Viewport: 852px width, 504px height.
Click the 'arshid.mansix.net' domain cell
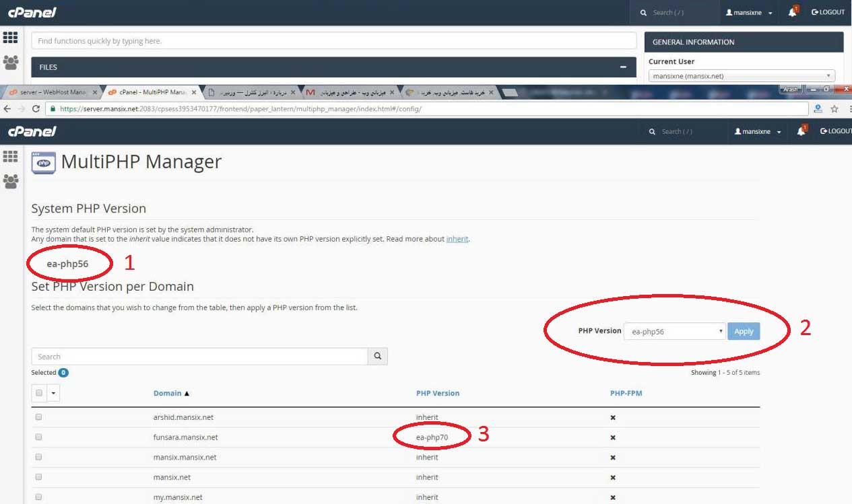coord(183,417)
